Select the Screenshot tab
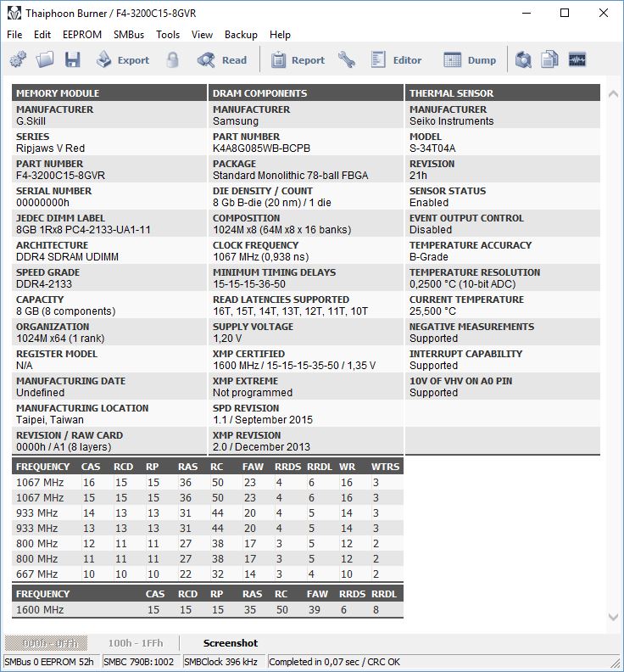This screenshot has height=672, width=624. pos(231,643)
